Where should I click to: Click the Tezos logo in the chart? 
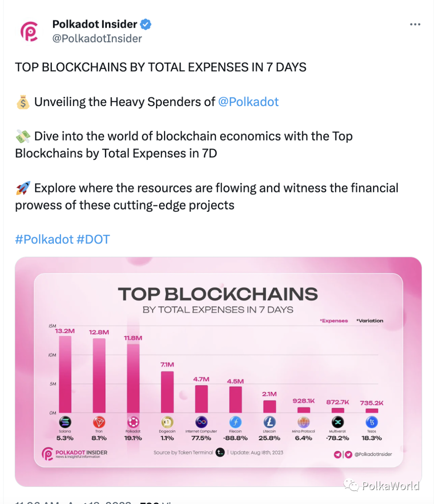tap(372, 422)
